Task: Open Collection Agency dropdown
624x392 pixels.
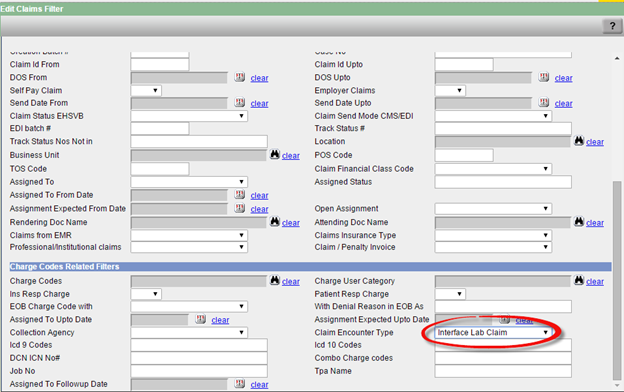Action: (x=189, y=332)
